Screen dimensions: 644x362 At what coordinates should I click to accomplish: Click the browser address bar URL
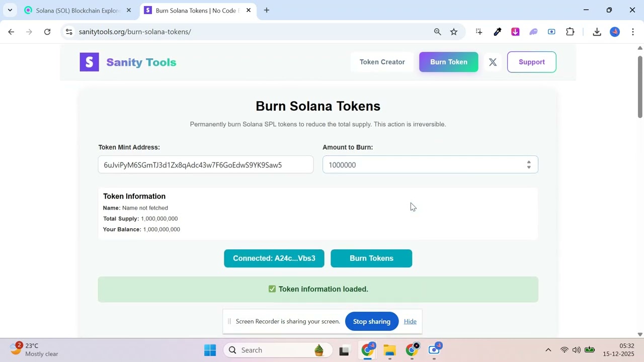point(135,32)
